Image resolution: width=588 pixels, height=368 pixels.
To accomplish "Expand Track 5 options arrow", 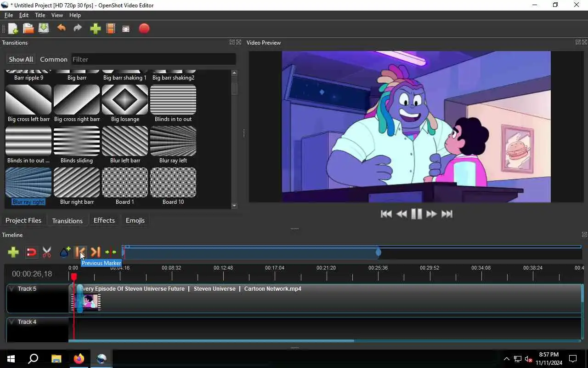I will [x=11, y=289].
